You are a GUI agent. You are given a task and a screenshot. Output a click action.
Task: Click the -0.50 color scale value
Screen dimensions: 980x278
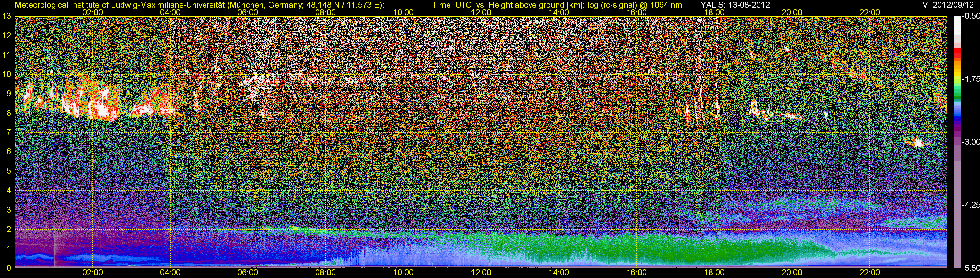971,16
